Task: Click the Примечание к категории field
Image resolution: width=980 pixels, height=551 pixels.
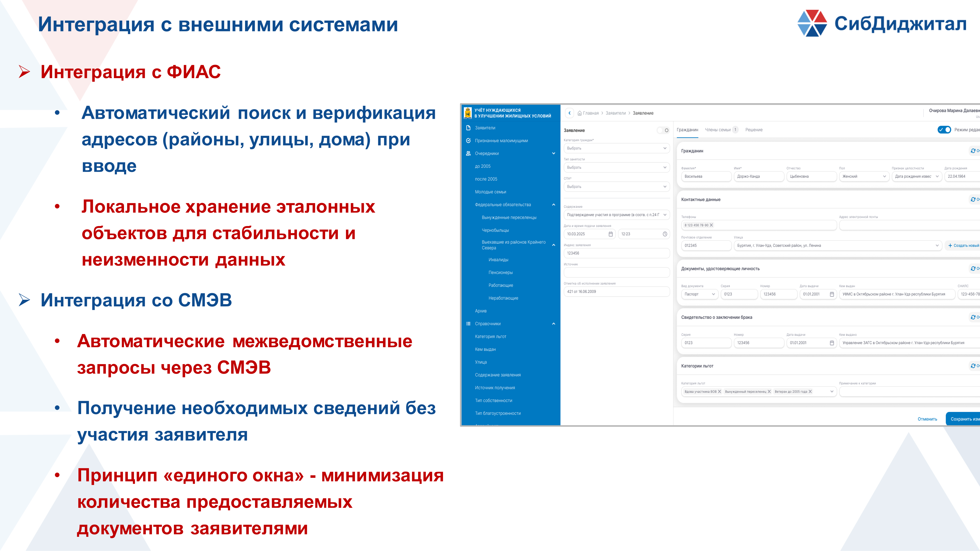Action: click(x=910, y=391)
